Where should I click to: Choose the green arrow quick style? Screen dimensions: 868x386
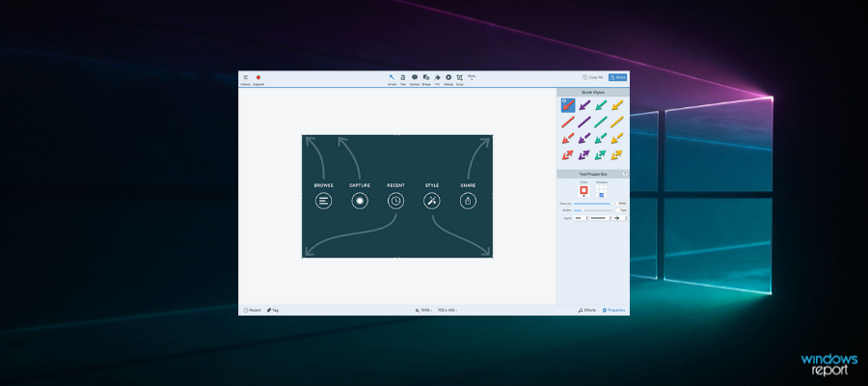601,105
